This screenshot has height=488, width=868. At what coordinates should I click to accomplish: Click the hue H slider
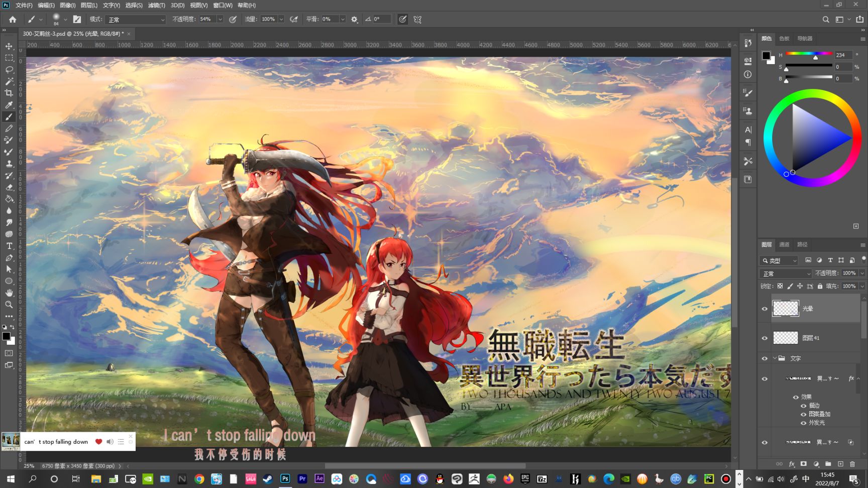(809, 54)
